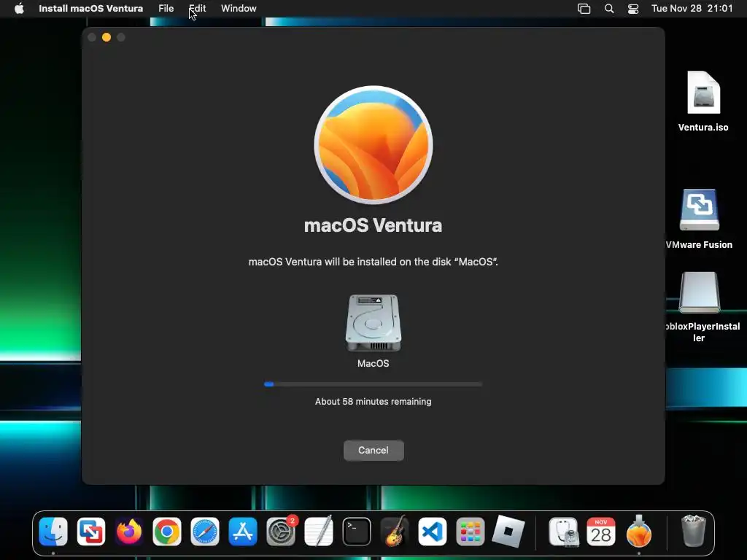Open the Window menu
747x560 pixels.
239,8
